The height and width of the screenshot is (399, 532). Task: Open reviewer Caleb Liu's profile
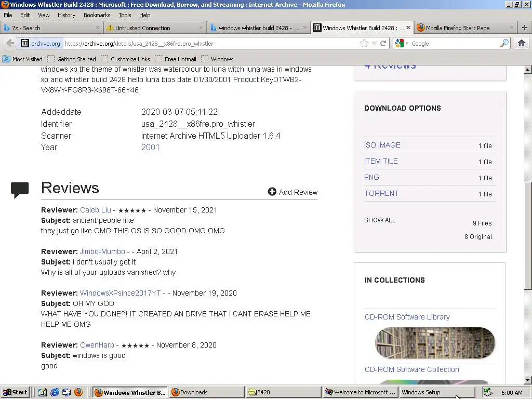(96, 210)
